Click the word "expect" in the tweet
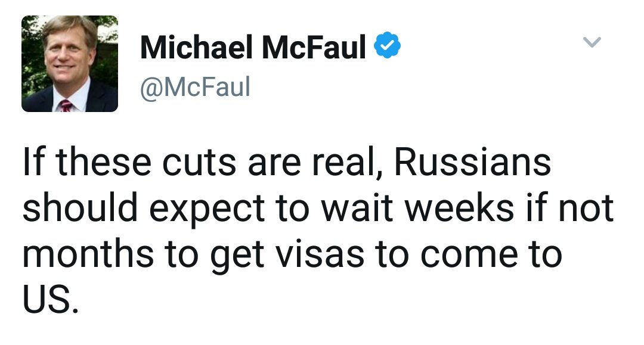This screenshot has height=345, width=644. 207,210
